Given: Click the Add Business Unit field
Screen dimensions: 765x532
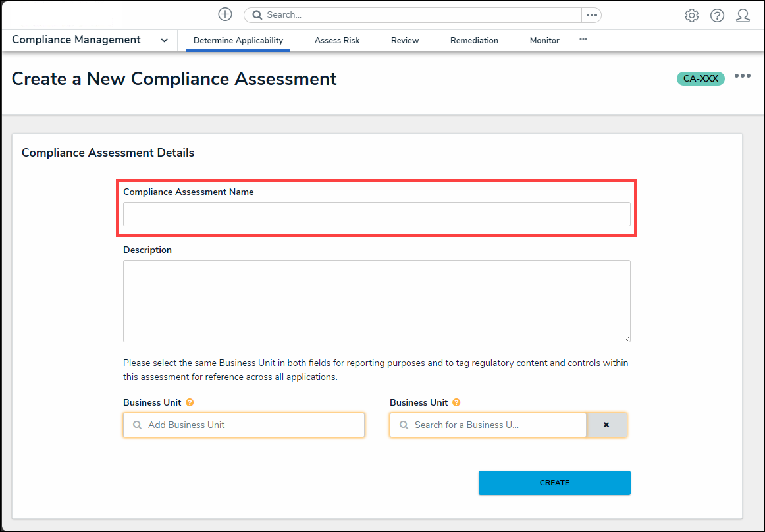Looking at the screenshot, I should click(244, 425).
